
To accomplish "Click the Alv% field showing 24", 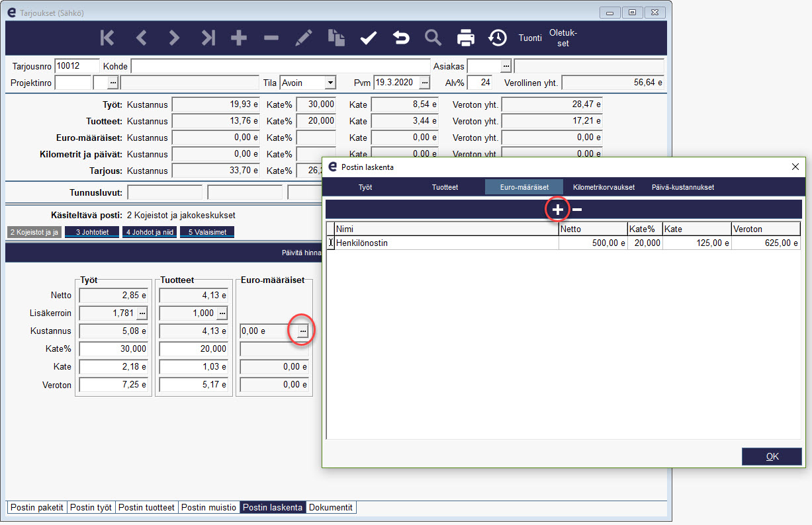I will click(480, 83).
